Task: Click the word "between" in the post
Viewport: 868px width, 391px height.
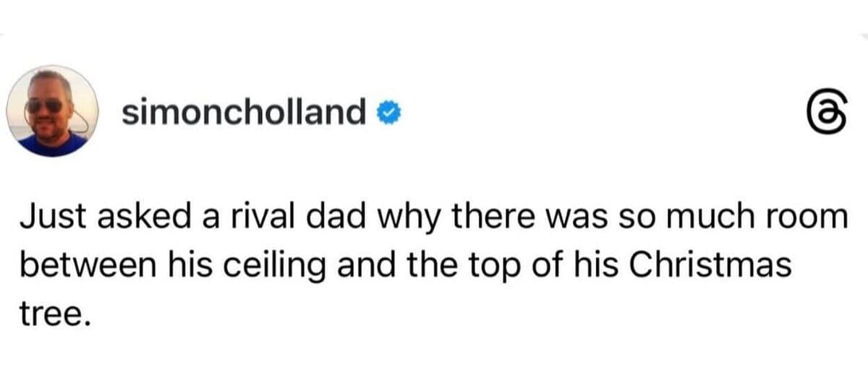Action: point(77,267)
